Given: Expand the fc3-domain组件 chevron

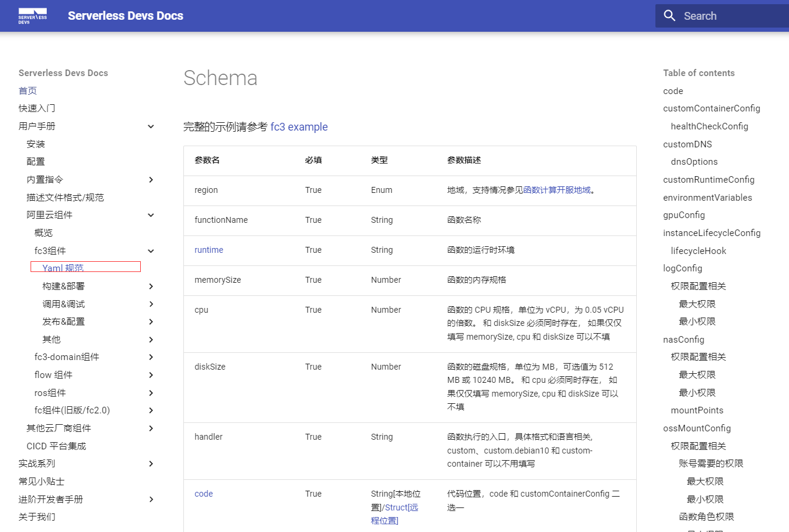Looking at the screenshot, I should pyautogui.click(x=151, y=357).
